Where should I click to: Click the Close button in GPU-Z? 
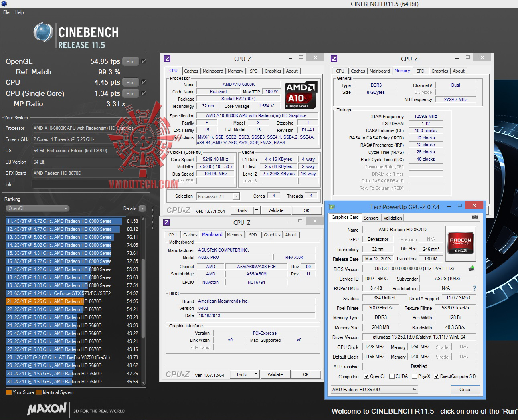pos(465,390)
